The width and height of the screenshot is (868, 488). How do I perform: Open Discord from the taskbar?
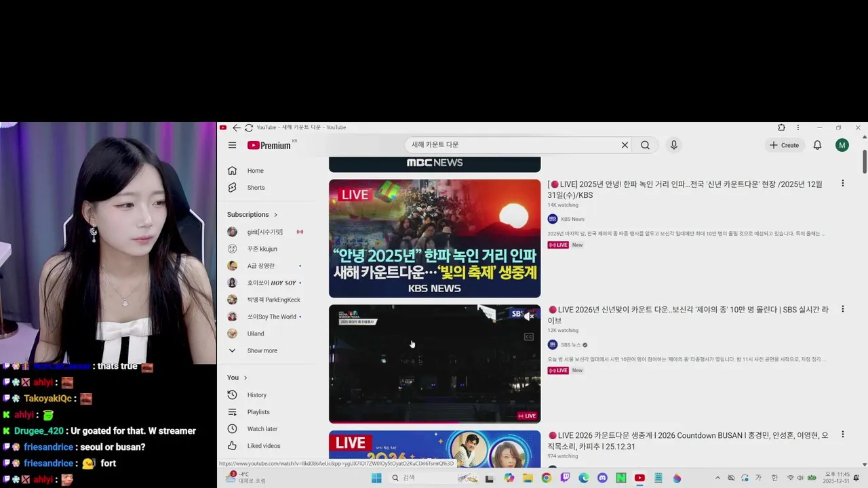602,478
